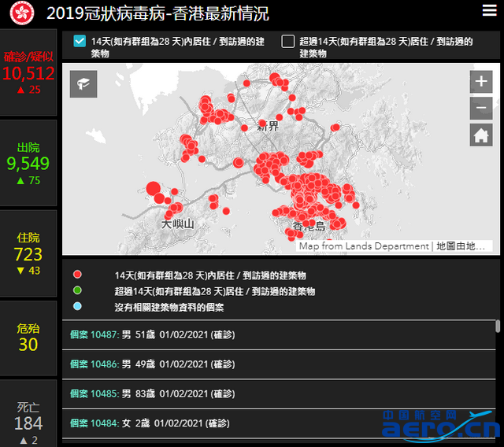Zoom out on the map

(x=481, y=108)
